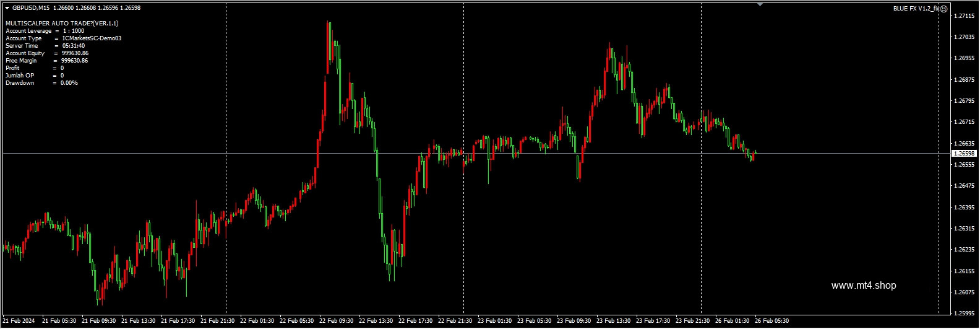
Task: Click price axis label 1.26155
Action: [x=966, y=271]
